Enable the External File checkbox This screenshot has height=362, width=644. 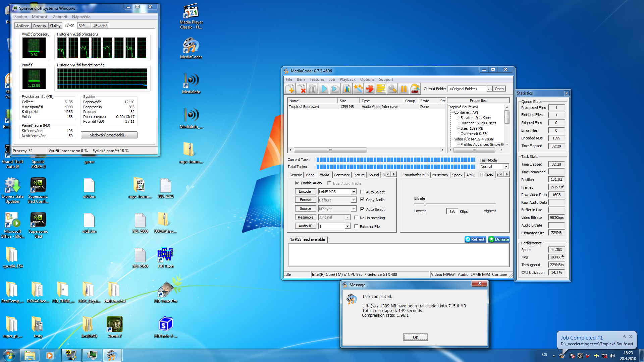[356, 226]
